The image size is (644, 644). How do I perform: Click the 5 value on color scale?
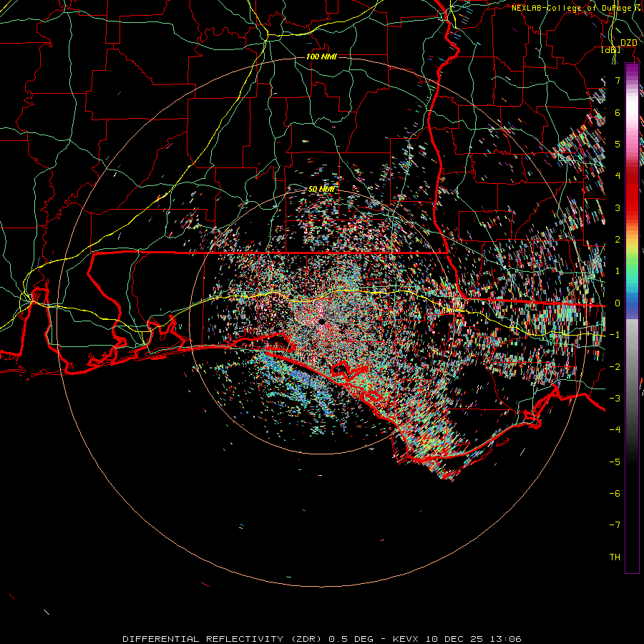[x=618, y=144]
